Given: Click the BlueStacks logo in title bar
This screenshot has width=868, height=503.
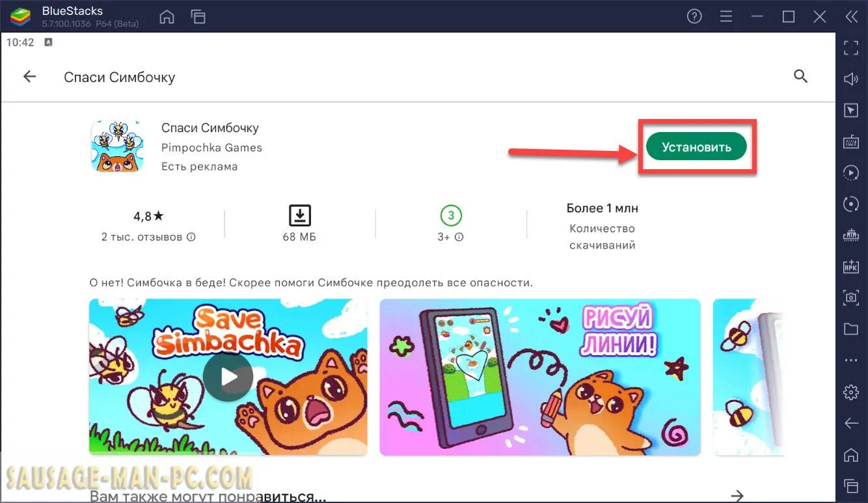Looking at the screenshot, I should coord(20,17).
